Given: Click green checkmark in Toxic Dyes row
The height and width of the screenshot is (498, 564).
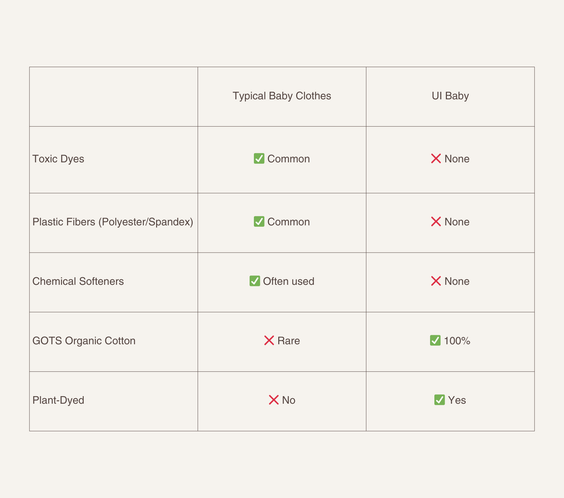Looking at the screenshot, I should click(259, 159).
